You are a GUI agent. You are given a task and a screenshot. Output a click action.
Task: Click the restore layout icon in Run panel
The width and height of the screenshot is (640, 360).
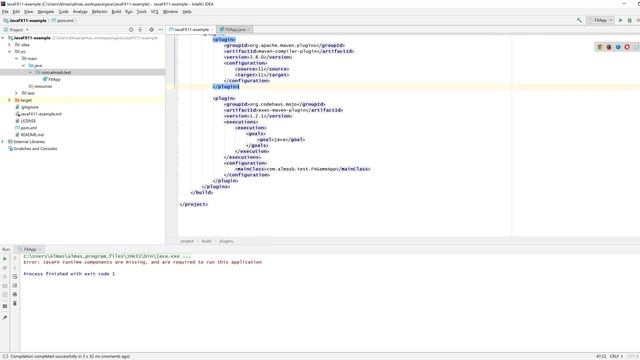tap(5, 306)
